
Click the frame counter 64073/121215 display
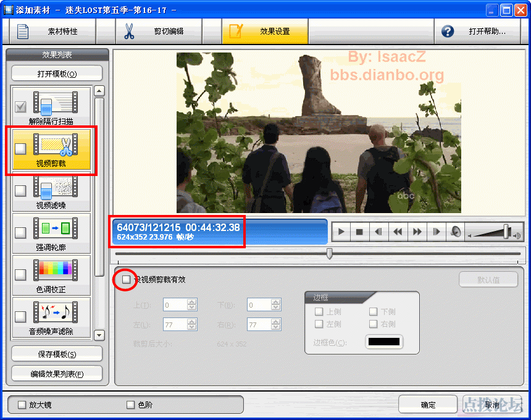click(x=148, y=227)
